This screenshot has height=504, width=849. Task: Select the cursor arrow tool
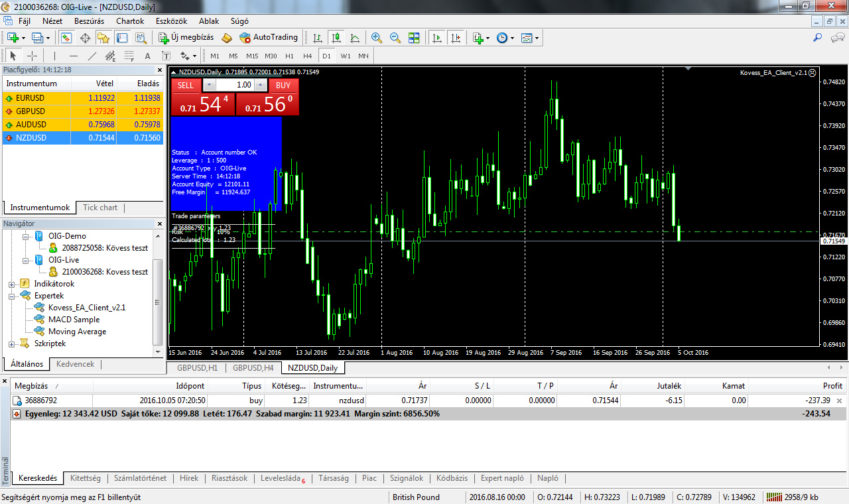pyautogui.click(x=13, y=56)
